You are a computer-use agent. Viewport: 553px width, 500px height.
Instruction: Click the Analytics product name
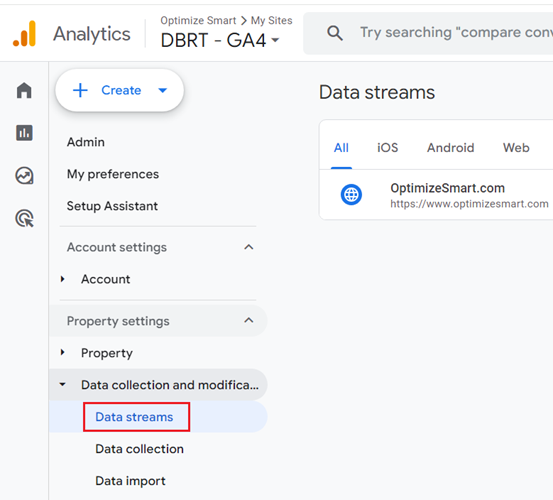(92, 34)
